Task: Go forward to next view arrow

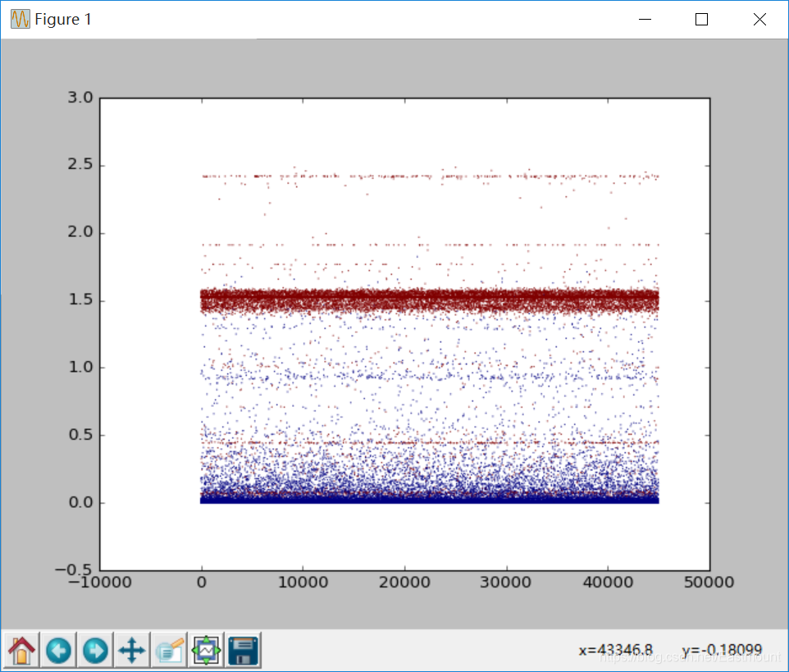Action: click(x=95, y=651)
